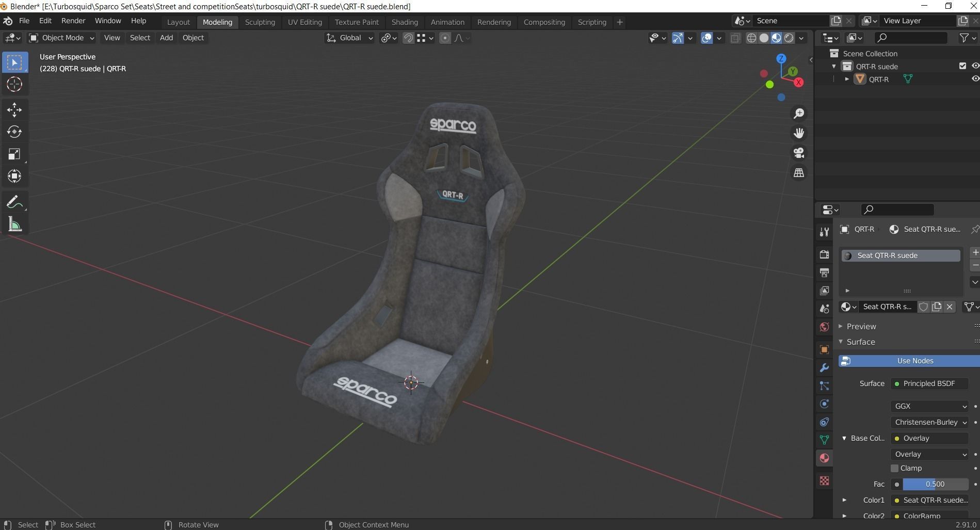980x530 pixels.
Task: Select the Rotate tool
Action: (14, 132)
